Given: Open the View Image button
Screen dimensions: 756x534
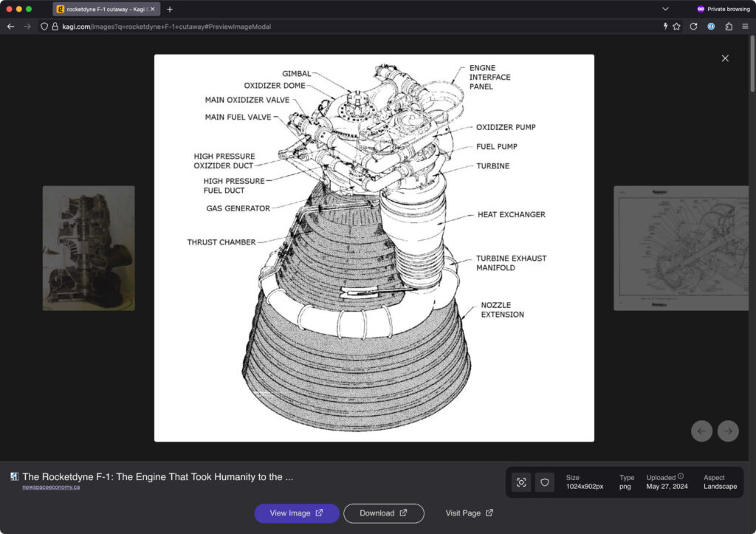Looking at the screenshot, I should tap(297, 513).
